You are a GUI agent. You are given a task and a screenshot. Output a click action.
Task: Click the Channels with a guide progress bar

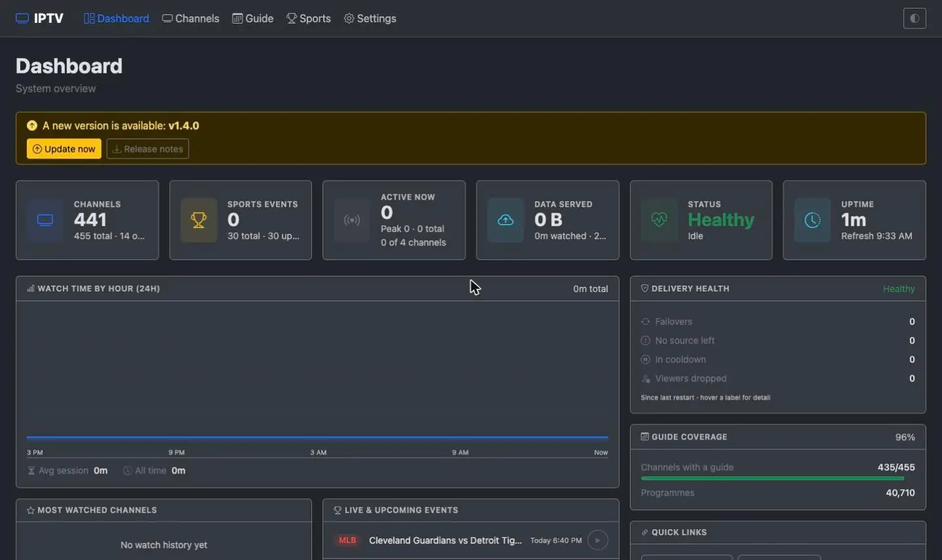coord(777,479)
